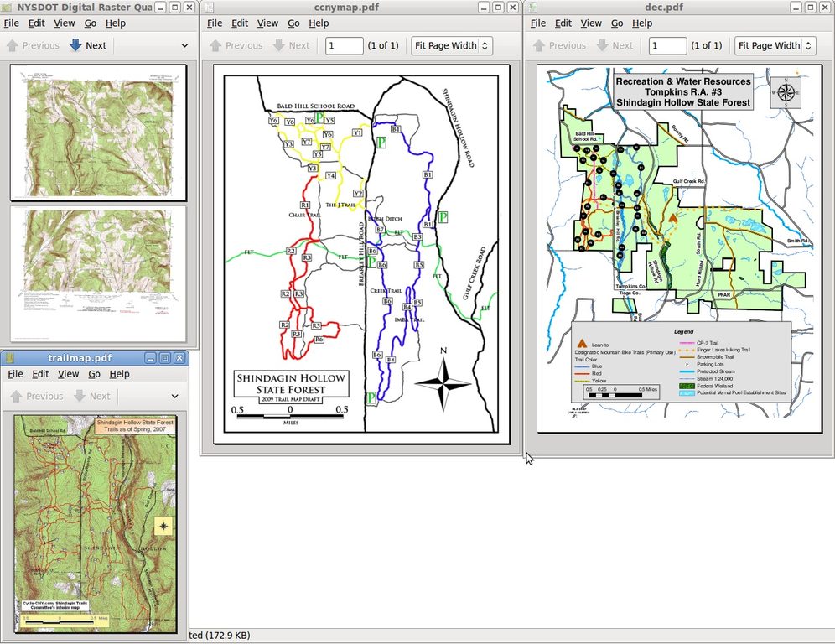This screenshot has height=644, width=835.
Task: Close the NYSDOT Digital Raster window
Action: tap(189, 7)
